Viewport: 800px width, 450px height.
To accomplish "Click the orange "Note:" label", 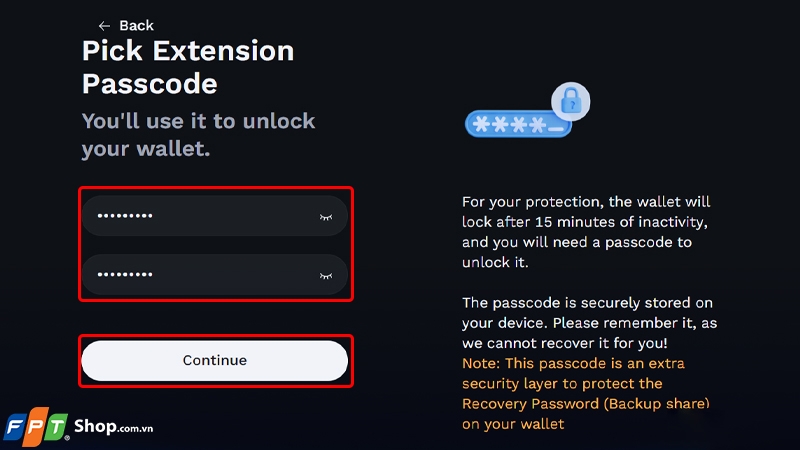I will click(x=482, y=363).
